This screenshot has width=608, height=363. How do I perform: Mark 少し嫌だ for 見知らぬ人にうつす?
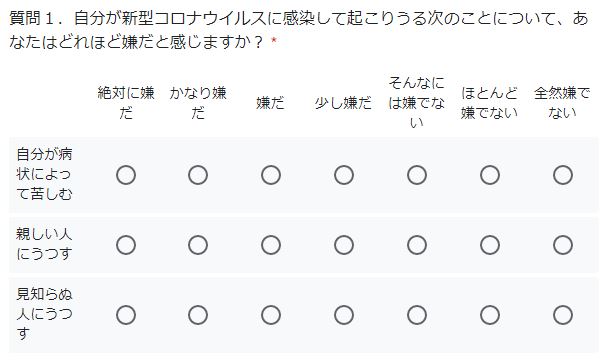(x=344, y=315)
